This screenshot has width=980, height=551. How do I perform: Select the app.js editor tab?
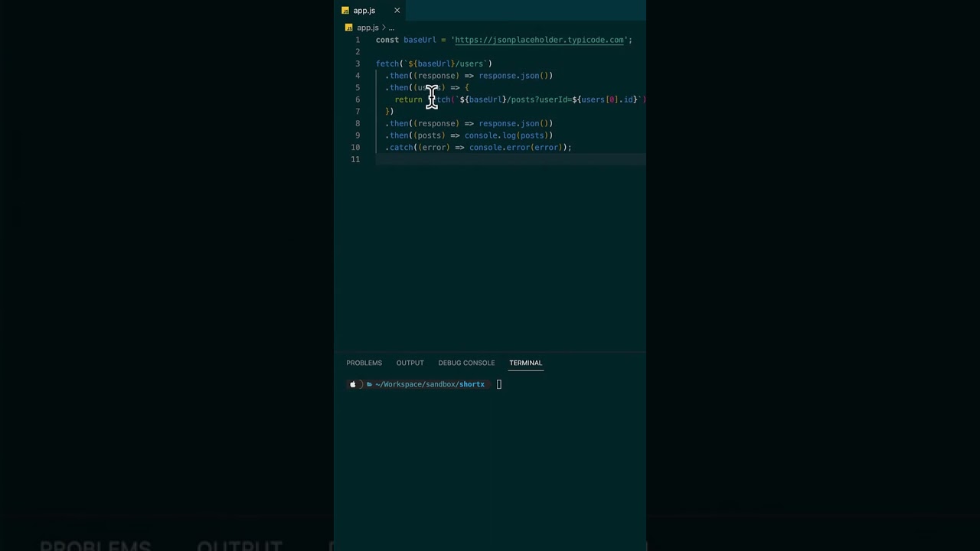tap(371, 11)
